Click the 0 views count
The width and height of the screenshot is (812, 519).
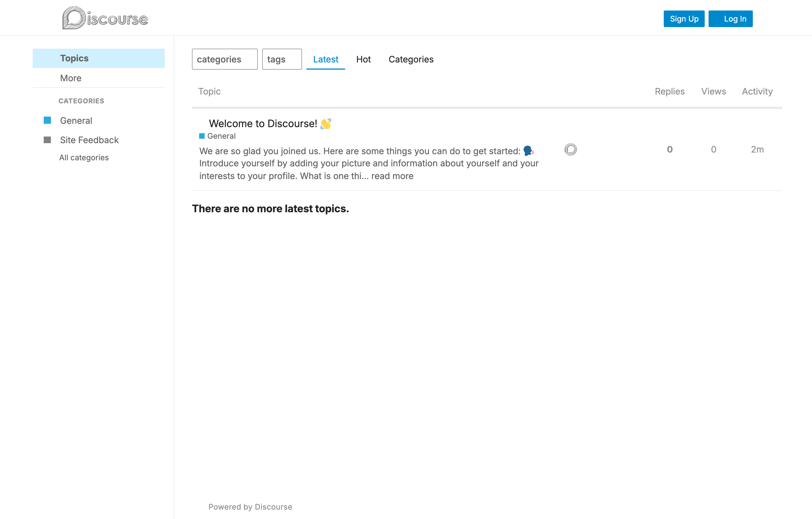coord(714,149)
